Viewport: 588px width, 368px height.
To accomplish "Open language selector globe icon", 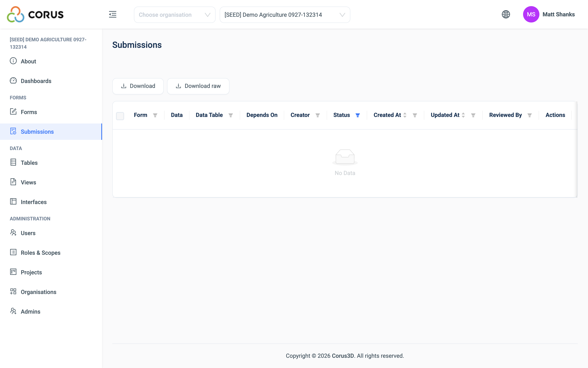I will point(506,14).
